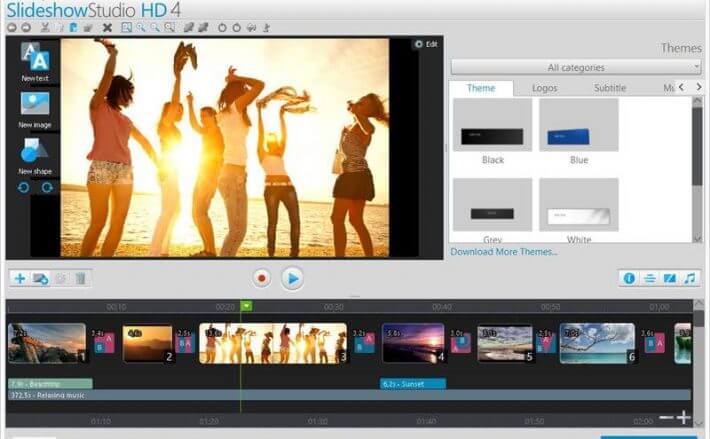Open the music note panel icon
The image size is (710, 439).
[x=690, y=278]
